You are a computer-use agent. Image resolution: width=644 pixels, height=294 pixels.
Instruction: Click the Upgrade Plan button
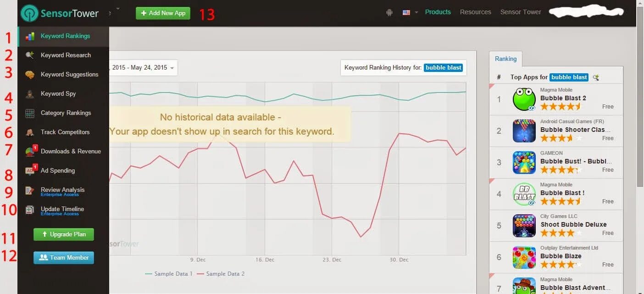[63, 234]
